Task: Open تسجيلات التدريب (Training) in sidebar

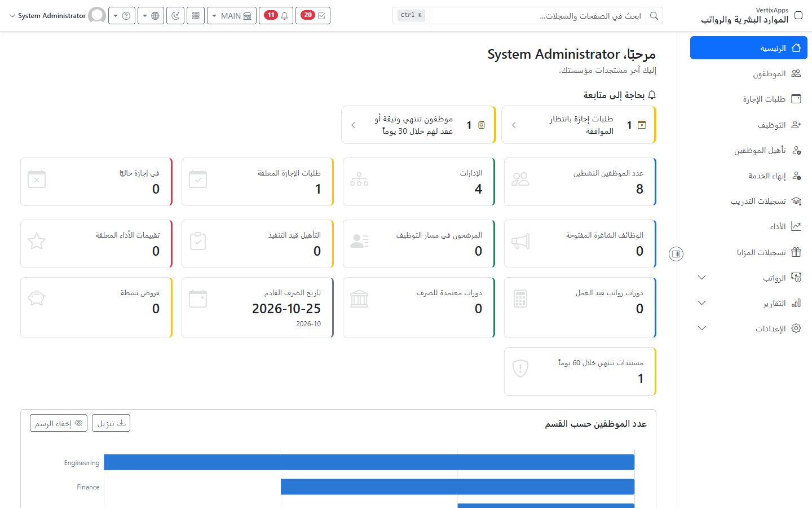Action: point(749,202)
